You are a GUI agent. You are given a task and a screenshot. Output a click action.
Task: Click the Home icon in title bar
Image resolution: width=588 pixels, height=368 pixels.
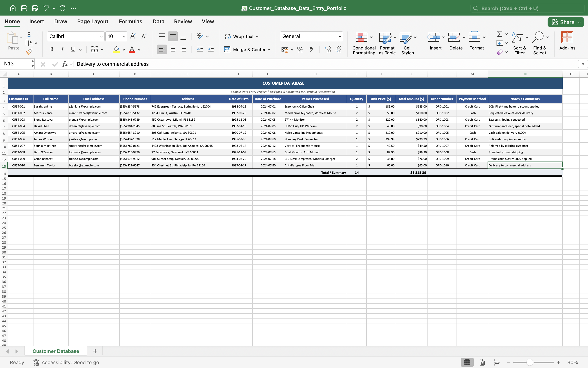[x=13, y=8]
